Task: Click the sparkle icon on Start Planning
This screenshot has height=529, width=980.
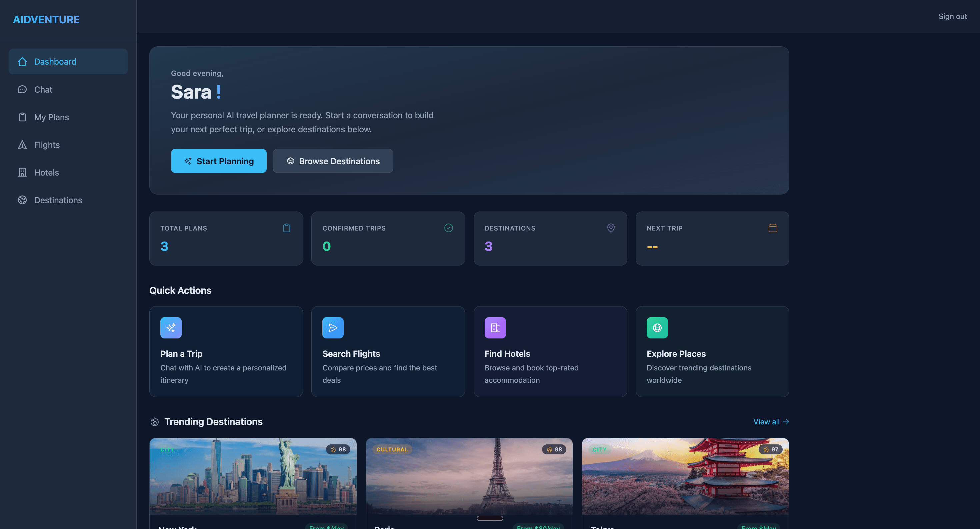Action: point(188,161)
